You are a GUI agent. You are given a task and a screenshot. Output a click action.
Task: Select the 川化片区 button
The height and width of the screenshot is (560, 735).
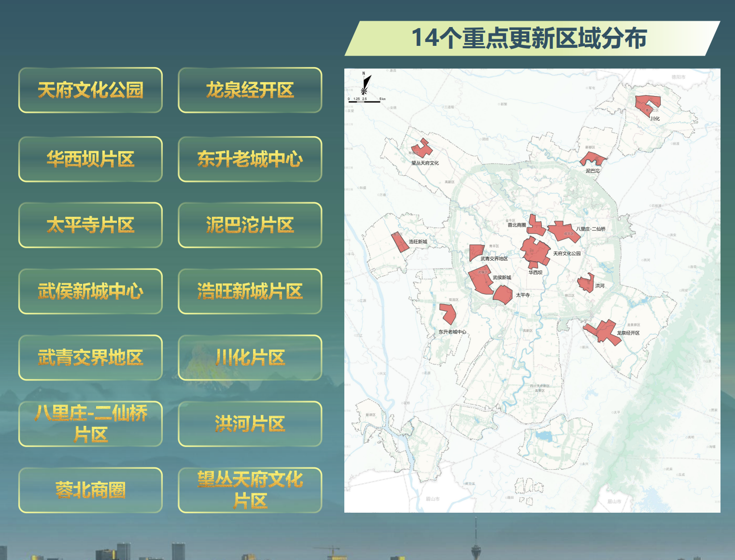pos(250,358)
